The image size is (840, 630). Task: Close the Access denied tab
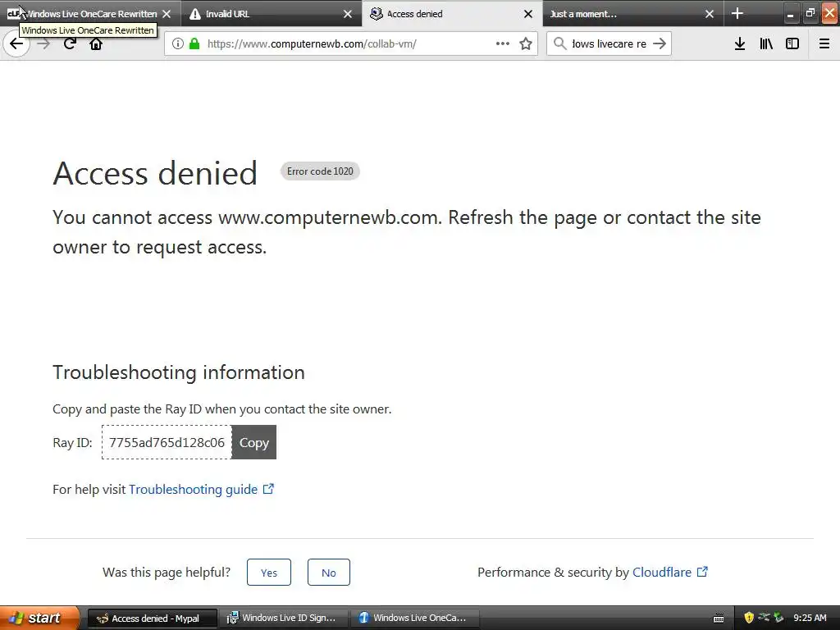pyautogui.click(x=528, y=14)
